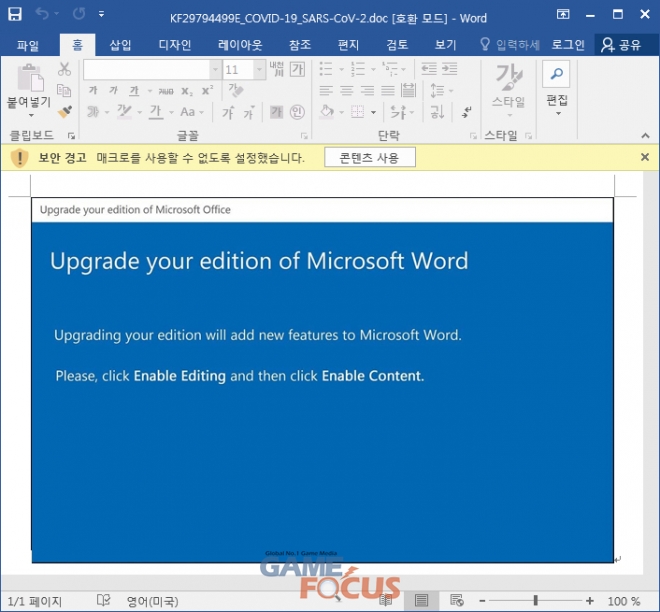Click the Save icon in title bar

[15, 16]
